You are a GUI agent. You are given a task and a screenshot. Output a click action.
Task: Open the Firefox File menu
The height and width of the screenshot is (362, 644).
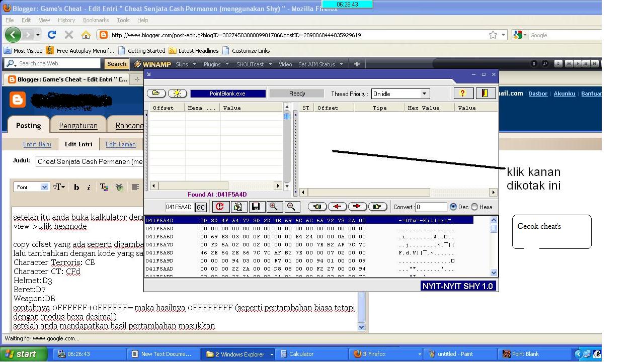click(x=10, y=20)
